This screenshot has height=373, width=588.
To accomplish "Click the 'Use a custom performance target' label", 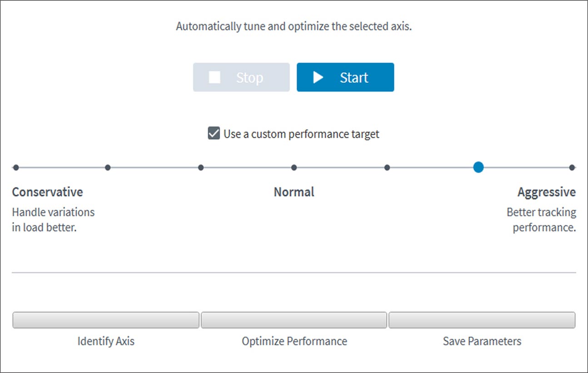I will tap(301, 134).
